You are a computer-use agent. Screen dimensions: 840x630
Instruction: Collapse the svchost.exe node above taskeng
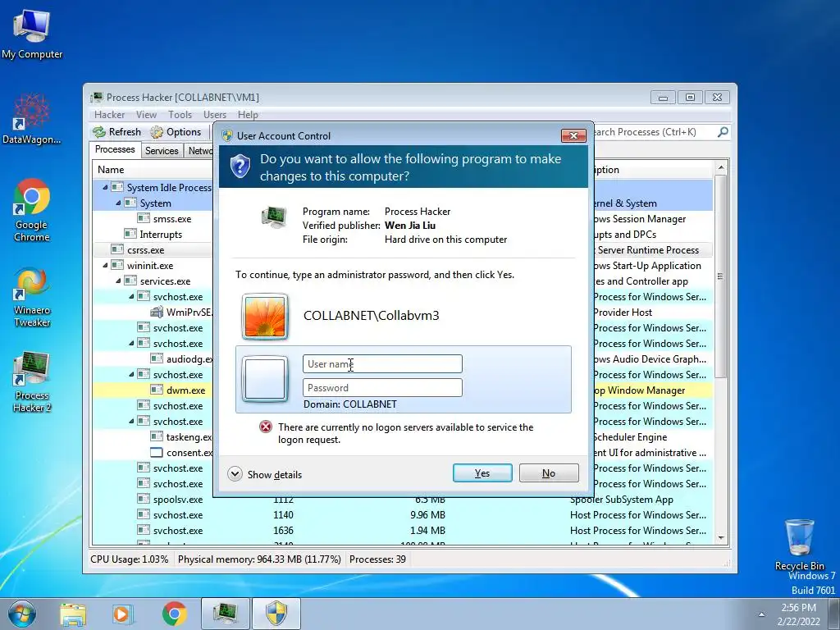[131, 421]
